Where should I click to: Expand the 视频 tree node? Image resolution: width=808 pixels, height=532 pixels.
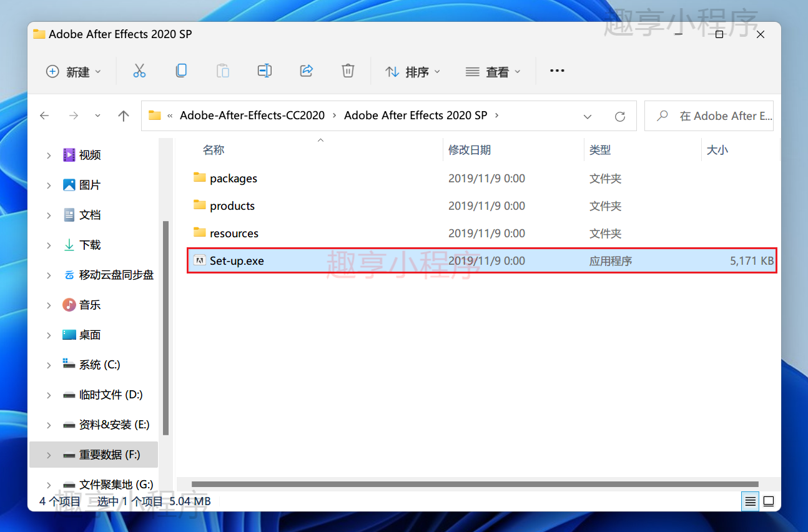[49, 155]
